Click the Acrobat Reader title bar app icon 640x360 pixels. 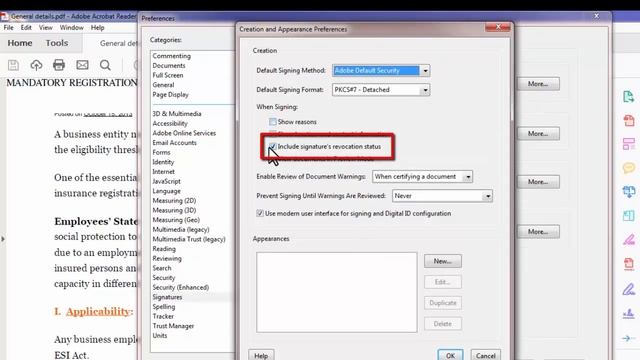[4, 16]
